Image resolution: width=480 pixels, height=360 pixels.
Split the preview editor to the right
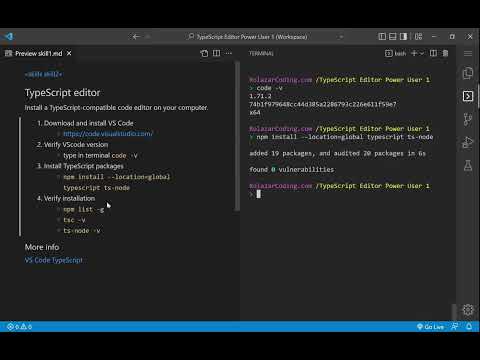(216, 53)
